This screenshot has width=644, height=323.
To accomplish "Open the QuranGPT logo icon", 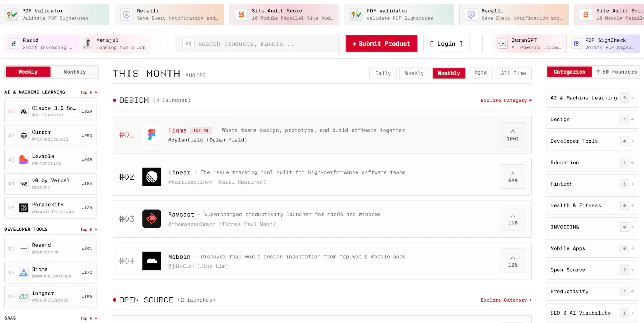I will tap(503, 43).
